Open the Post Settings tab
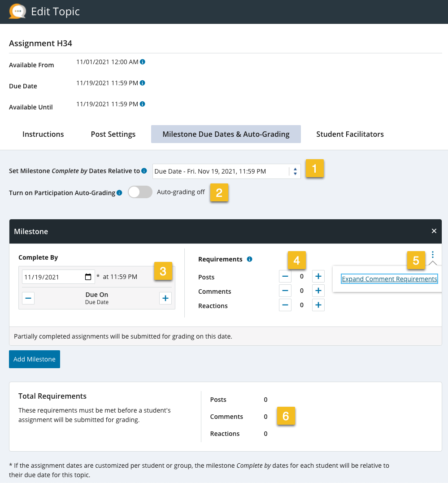The image size is (448, 483). point(113,134)
